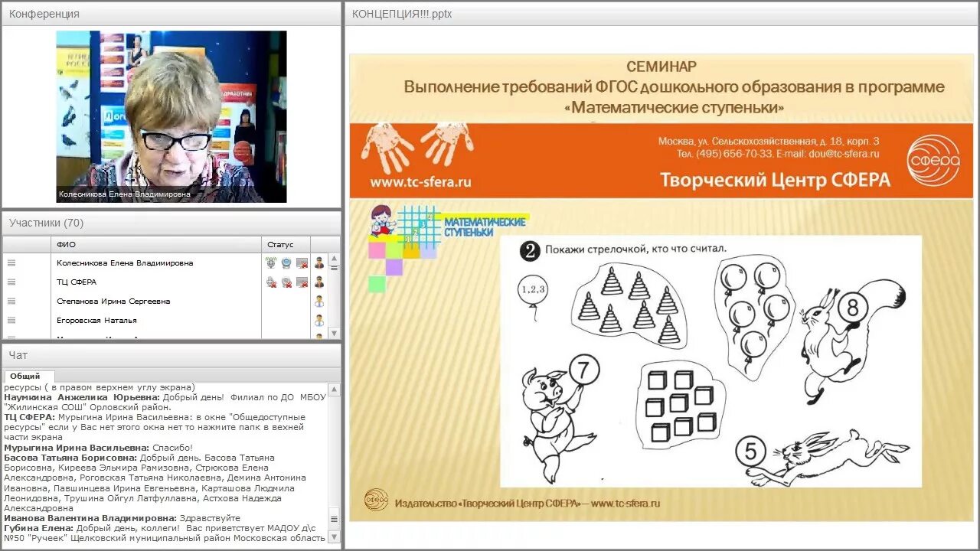Click muted microphone icon for ТЦ СФЕРА
Image resolution: width=980 pixels, height=551 pixels.
coord(271,282)
